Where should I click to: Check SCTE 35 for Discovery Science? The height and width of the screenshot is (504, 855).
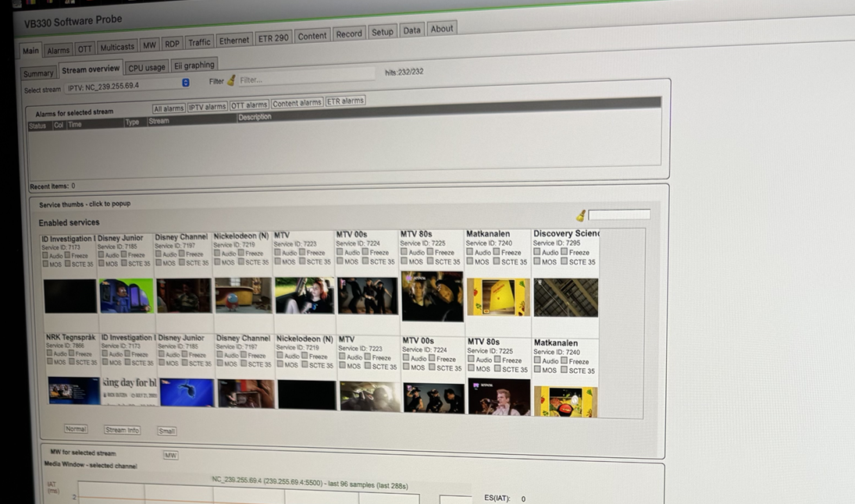562,261
